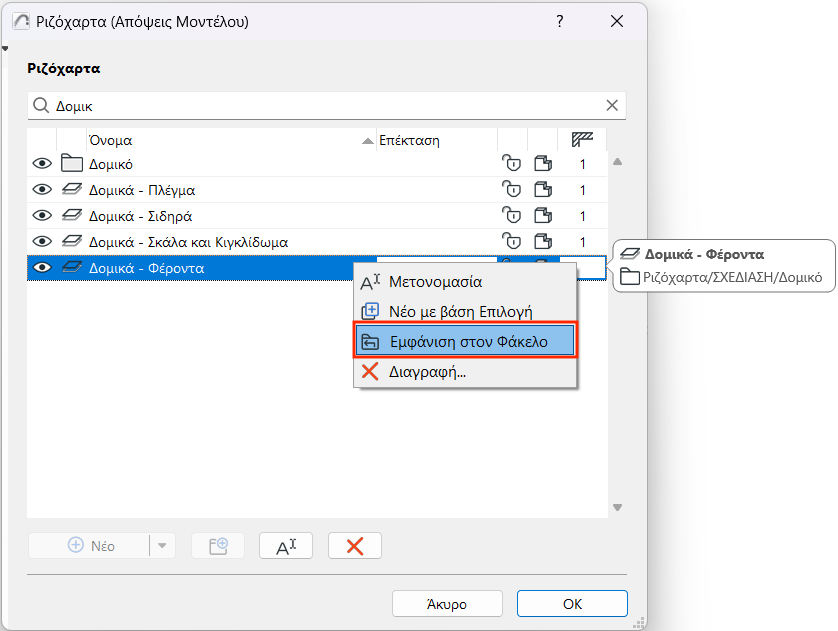Clear the search field with X

pos(612,105)
